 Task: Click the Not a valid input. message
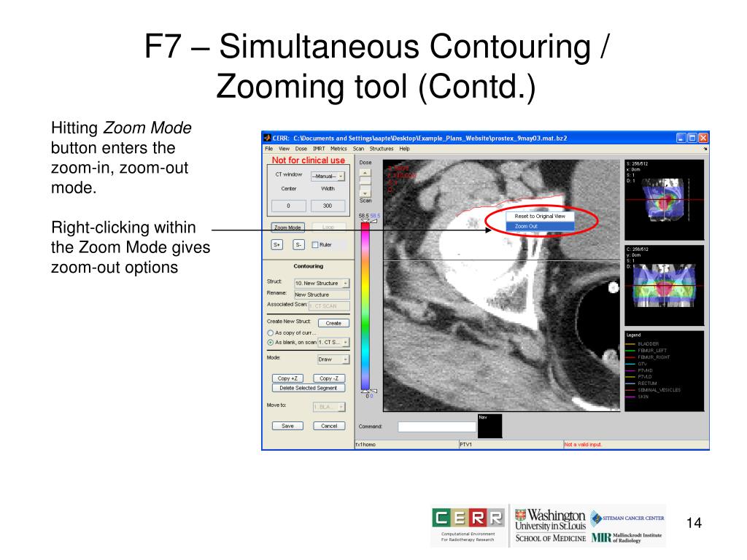583,444
